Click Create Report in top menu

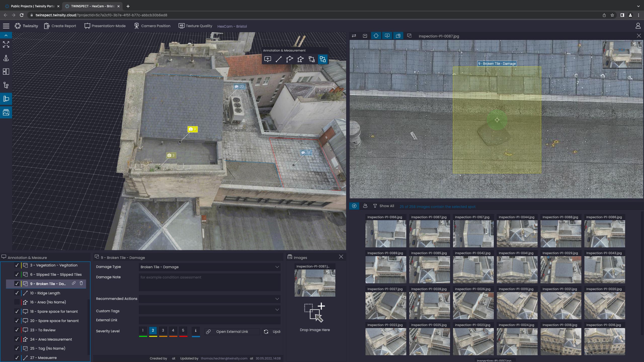point(60,26)
